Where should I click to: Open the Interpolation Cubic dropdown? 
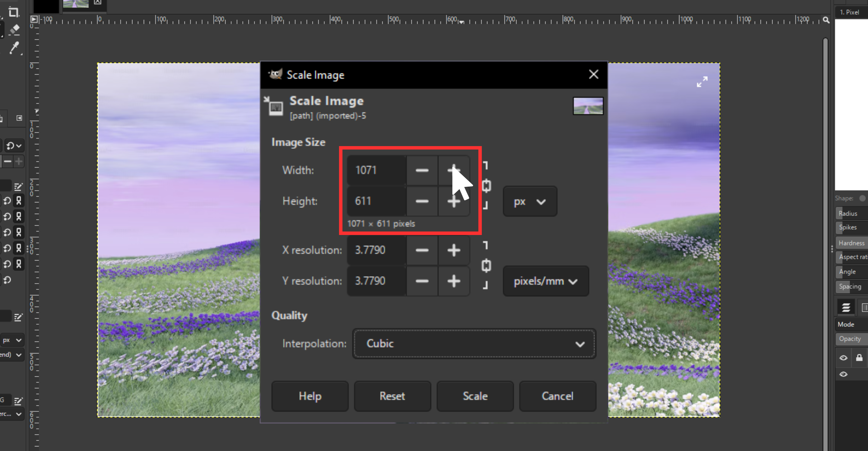(474, 344)
